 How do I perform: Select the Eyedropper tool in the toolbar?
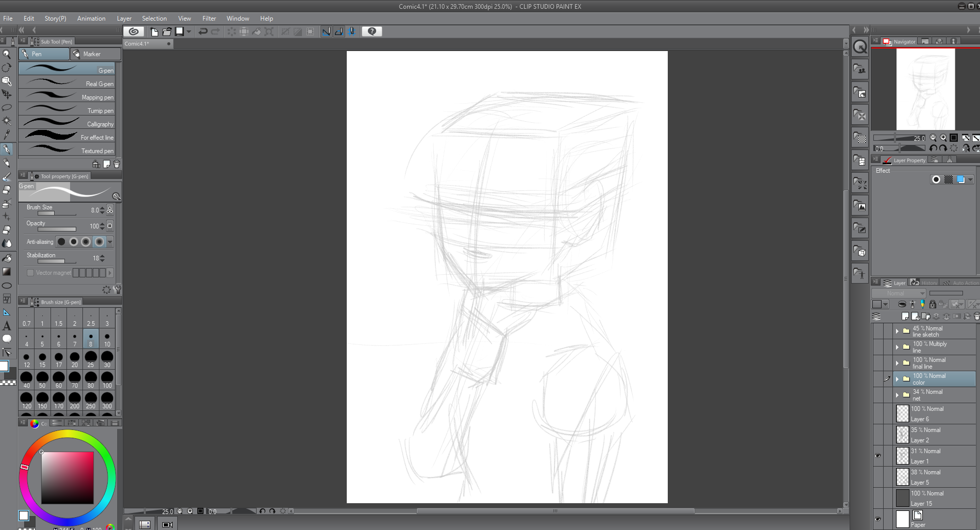[7, 135]
